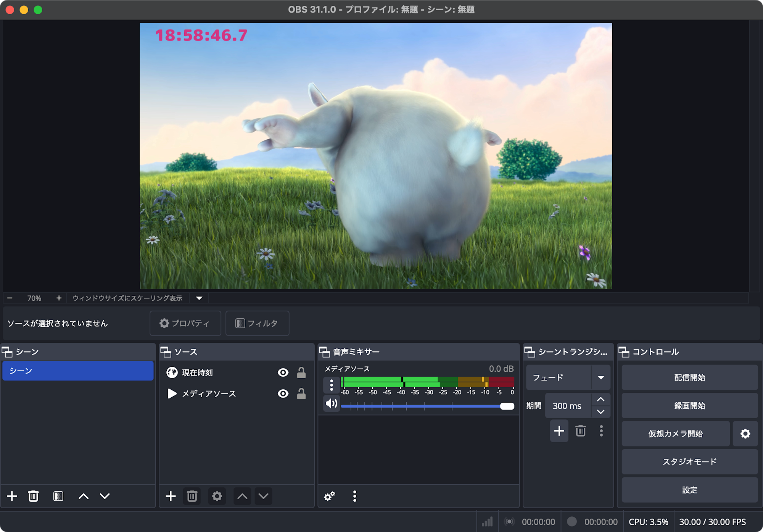Click the メディアソース volume slider handle

click(x=507, y=406)
